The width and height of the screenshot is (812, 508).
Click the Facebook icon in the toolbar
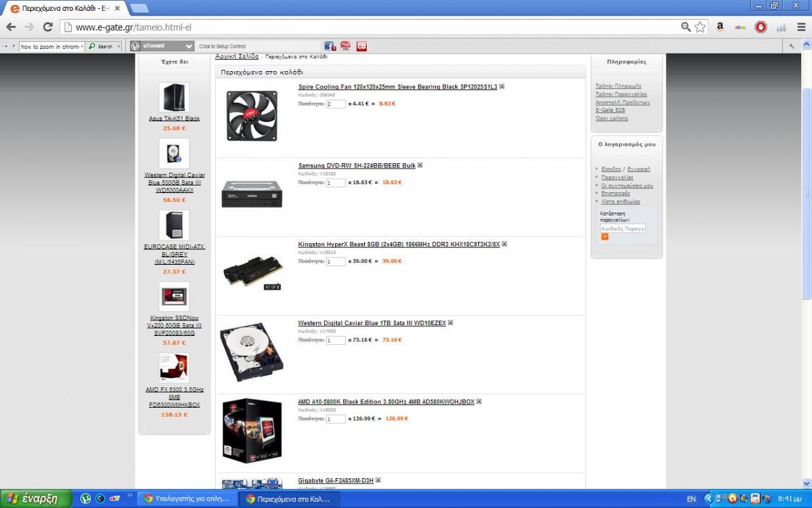[x=330, y=46]
